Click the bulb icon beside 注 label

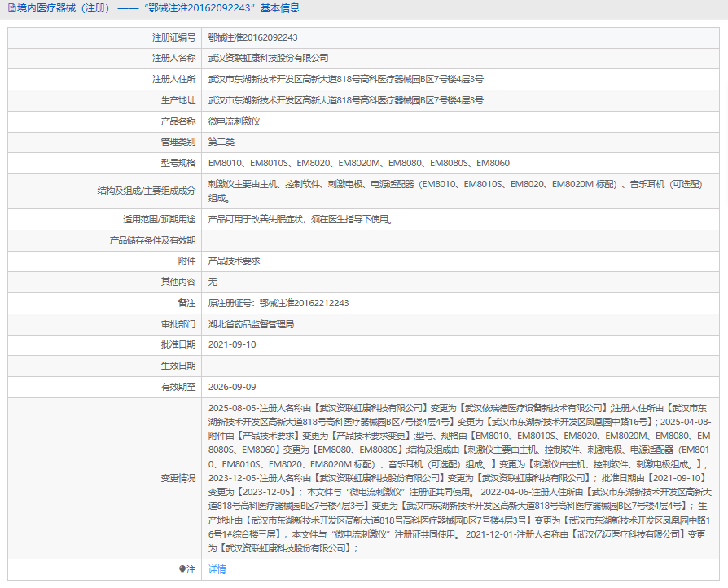point(182,569)
